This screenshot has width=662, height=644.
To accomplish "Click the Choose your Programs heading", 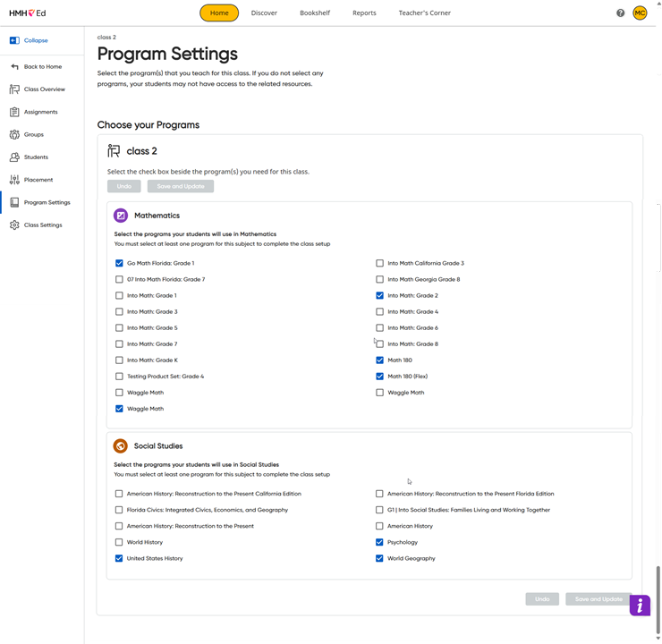I will tap(149, 125).
